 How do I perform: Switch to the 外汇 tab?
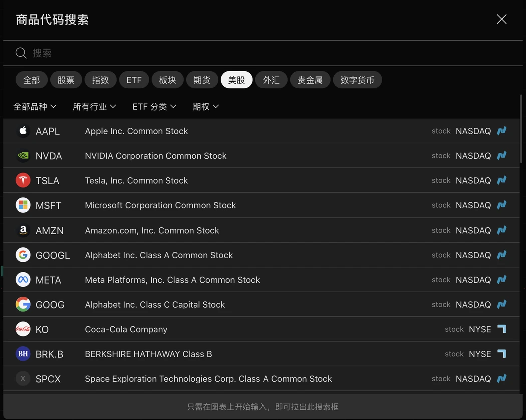tap(271, 80)
